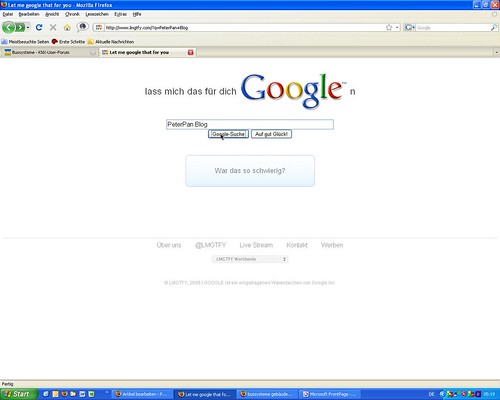The image size is (500, 400).
Task: Click inside the Google toolbar search field
Action: coord(453,28)
